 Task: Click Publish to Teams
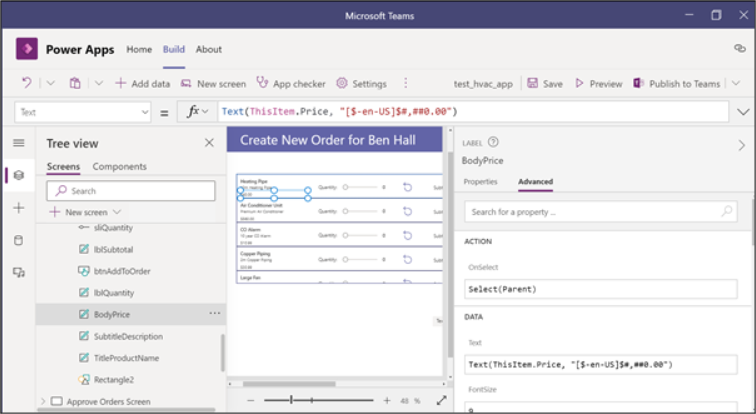point(676,83)
